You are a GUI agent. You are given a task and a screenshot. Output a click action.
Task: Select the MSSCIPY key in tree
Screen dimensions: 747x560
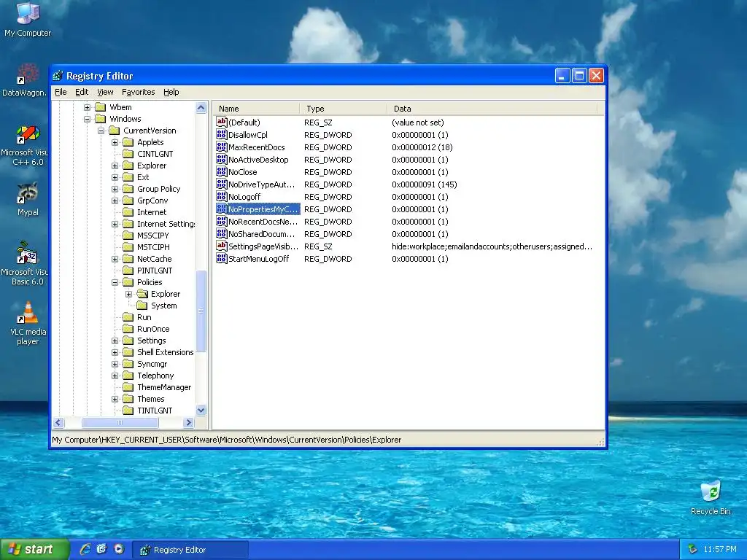[153, 236]
